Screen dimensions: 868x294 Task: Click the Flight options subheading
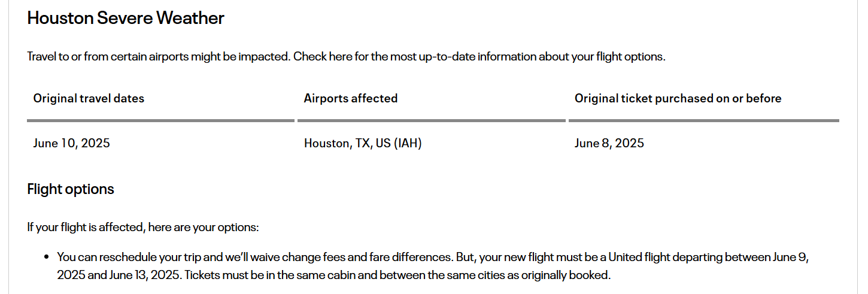coord(71,189)
